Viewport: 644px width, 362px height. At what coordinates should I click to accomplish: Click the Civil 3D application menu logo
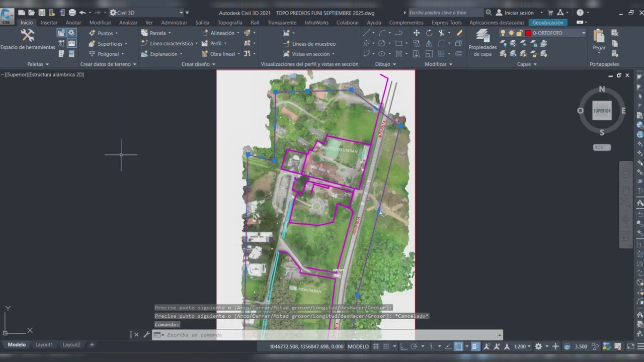[x=7, y=16]
